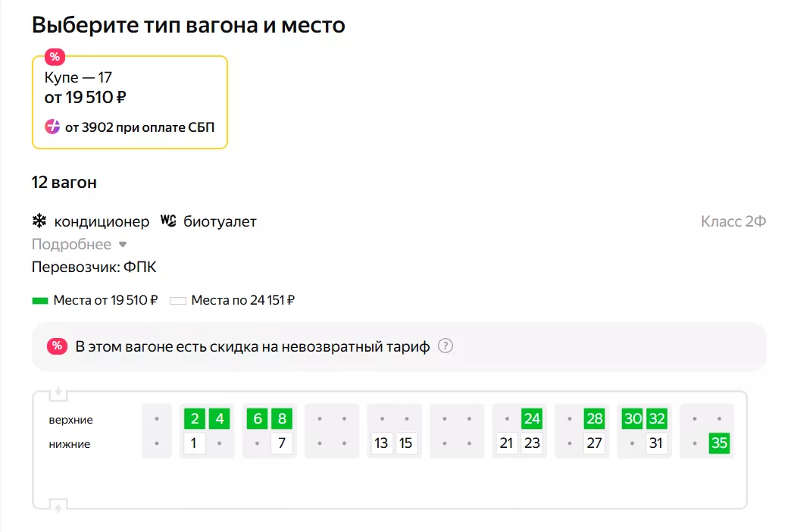Select upper seat 2

(195, 419)
